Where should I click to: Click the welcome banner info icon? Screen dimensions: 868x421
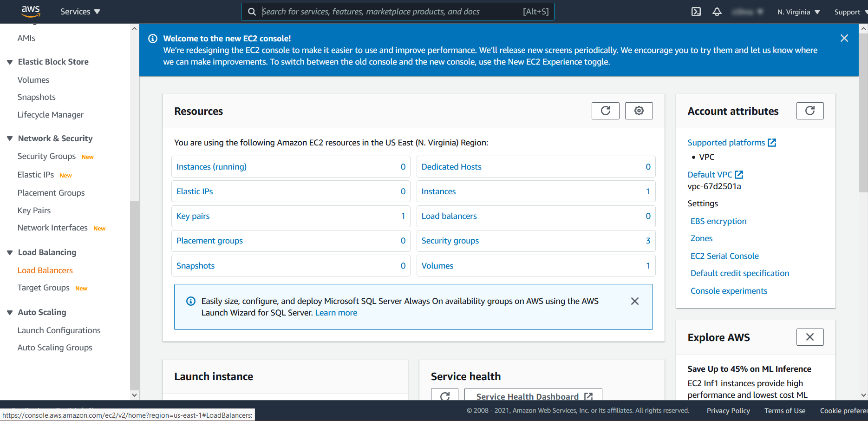click(x=153, y=39)
